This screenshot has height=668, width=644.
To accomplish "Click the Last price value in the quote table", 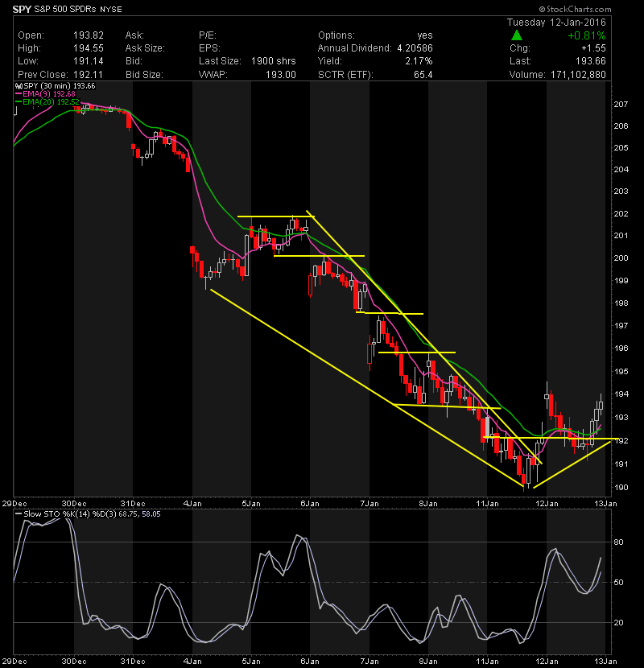I will [x=591, y=61].
